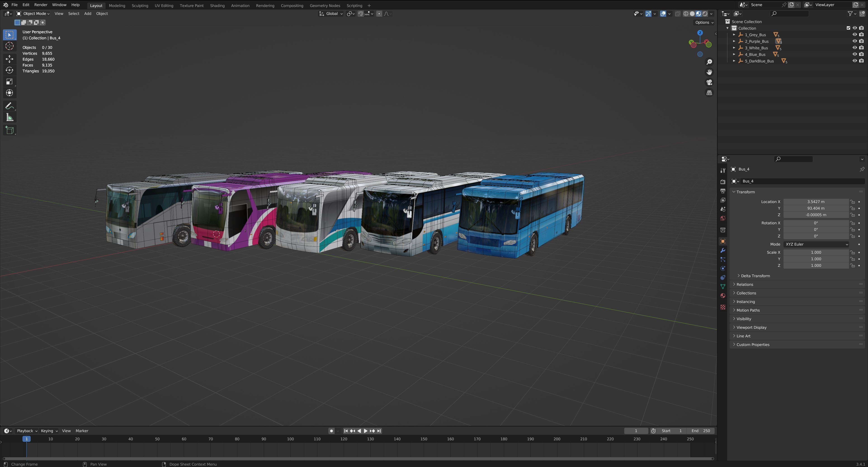Activate the Rotate tool
The height and width of the screenshot is (467, 868).
9,70
